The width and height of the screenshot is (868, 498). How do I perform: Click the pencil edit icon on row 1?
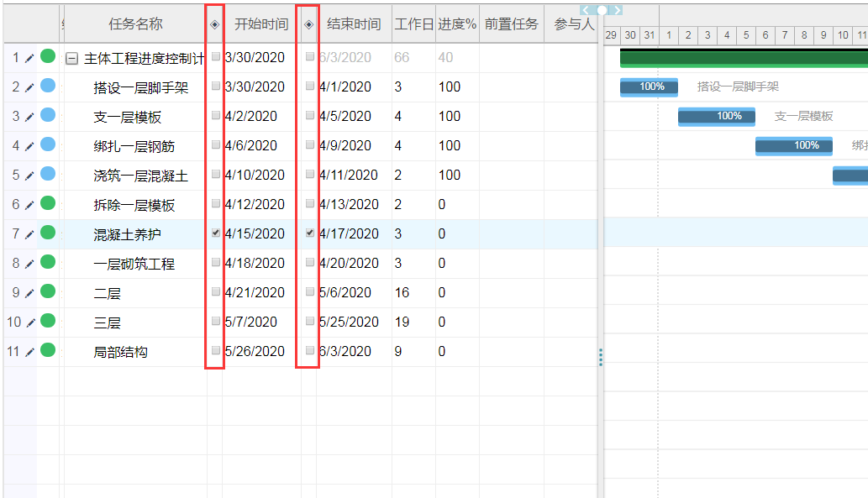pos(29,58)
